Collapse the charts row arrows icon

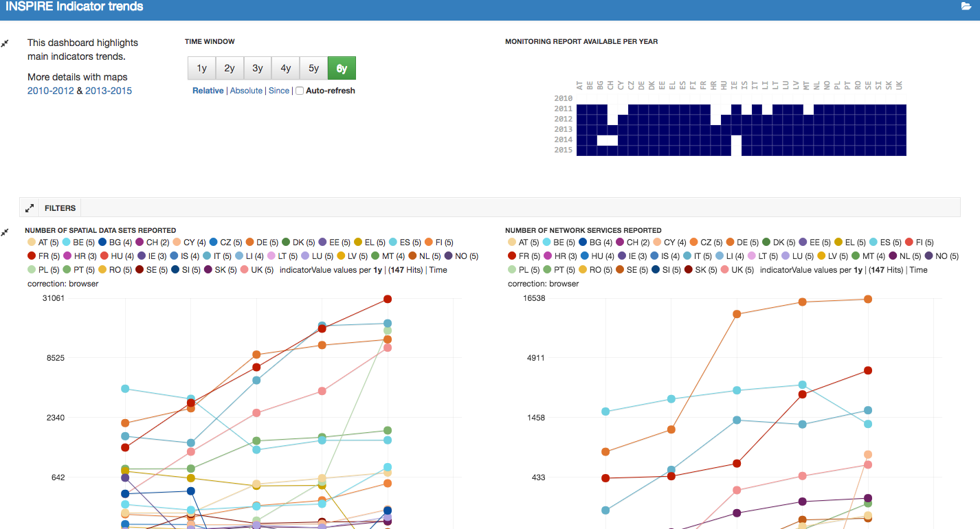coord(5,232)
